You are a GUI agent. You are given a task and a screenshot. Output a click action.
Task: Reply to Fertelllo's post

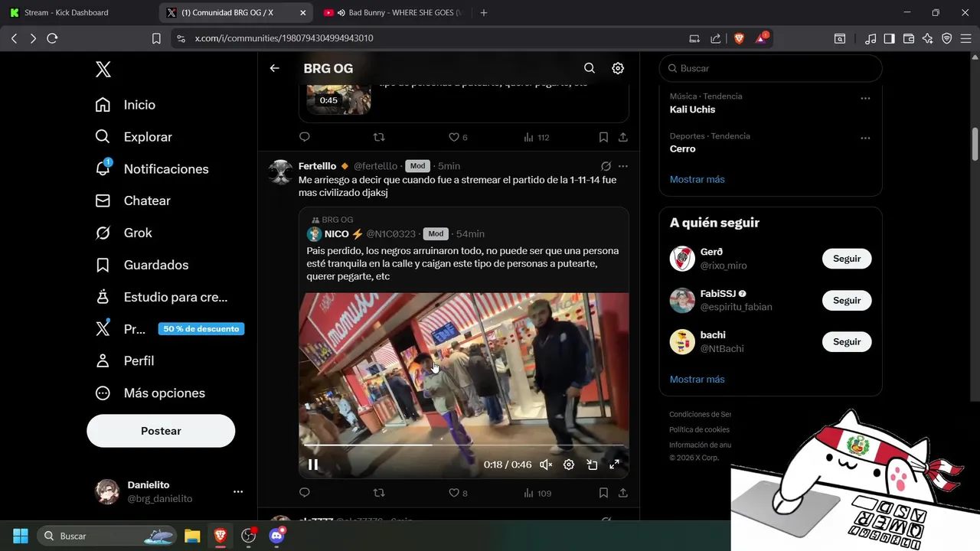pos(304,493)
